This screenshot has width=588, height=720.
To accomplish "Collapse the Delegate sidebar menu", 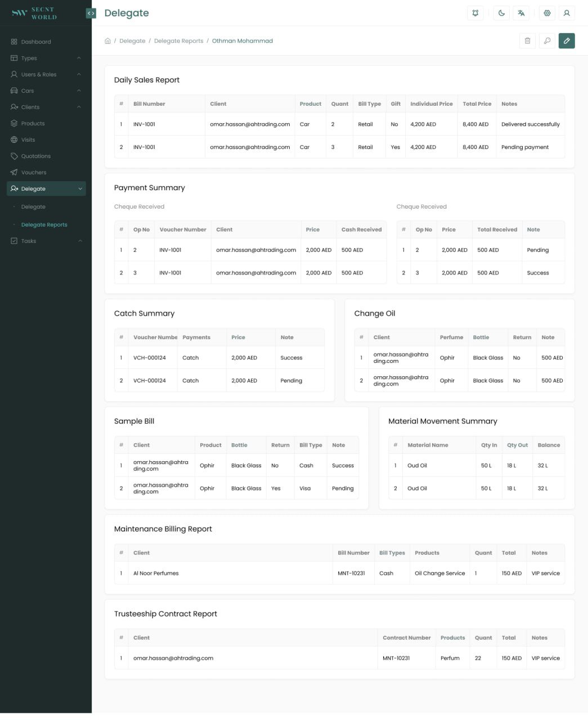I will coord(46,188).
